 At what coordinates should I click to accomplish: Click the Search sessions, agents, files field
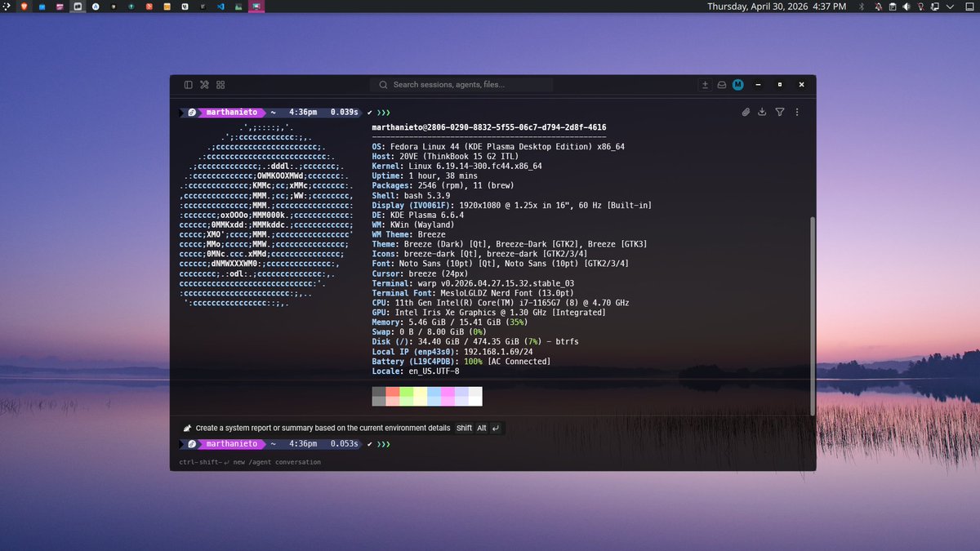tap(461, 85)
